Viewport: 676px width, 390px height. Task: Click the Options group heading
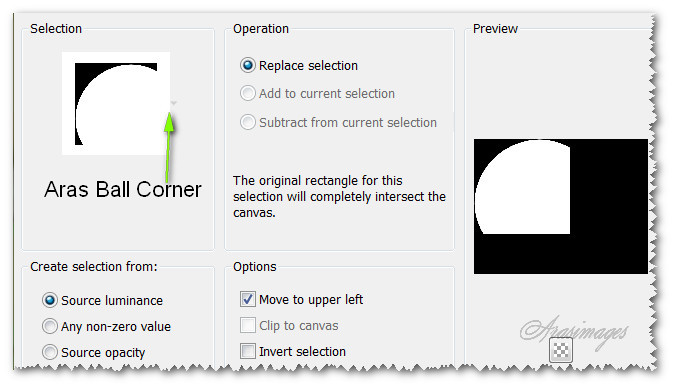[255, 267]
